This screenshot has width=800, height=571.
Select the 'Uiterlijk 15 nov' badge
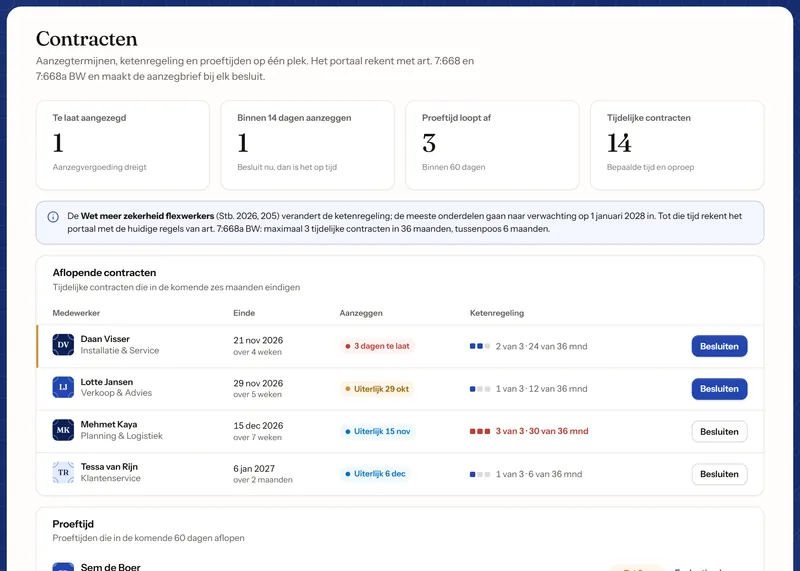[378, 432]
